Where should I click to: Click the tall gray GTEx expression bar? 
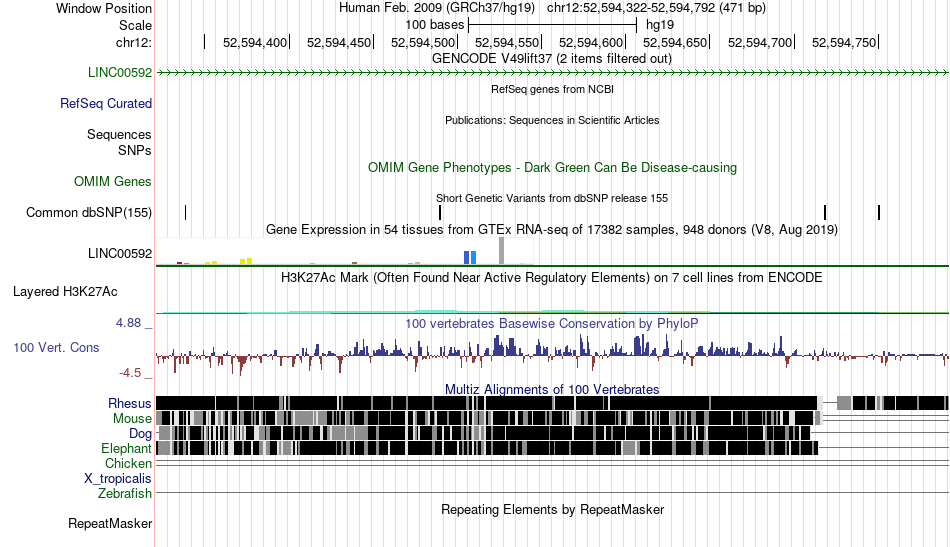tap(501, 251)
